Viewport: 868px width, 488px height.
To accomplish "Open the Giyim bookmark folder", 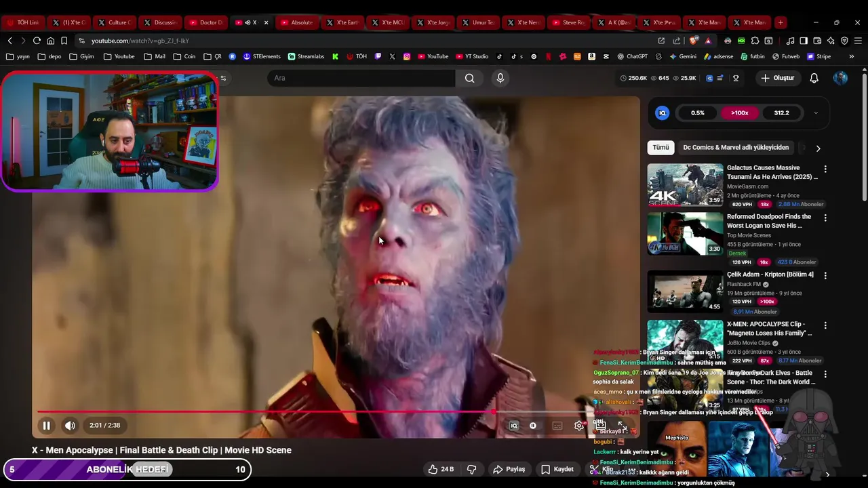I will 82,56.
